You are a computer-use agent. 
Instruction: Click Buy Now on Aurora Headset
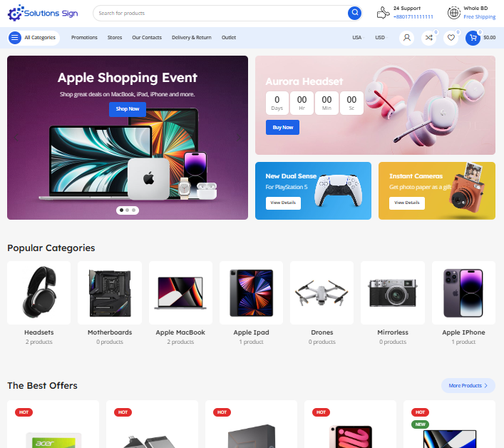tap(282, 128)
